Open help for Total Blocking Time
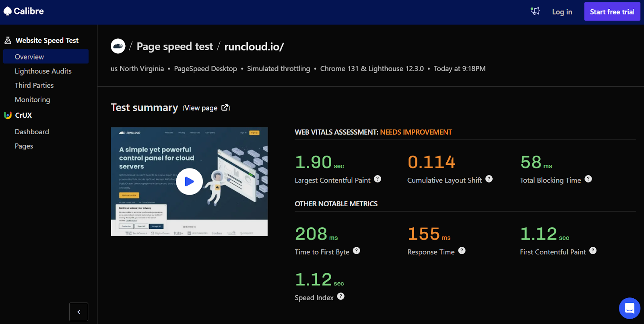This screenshot has height=324, width=644. click(x=588, y=179)
